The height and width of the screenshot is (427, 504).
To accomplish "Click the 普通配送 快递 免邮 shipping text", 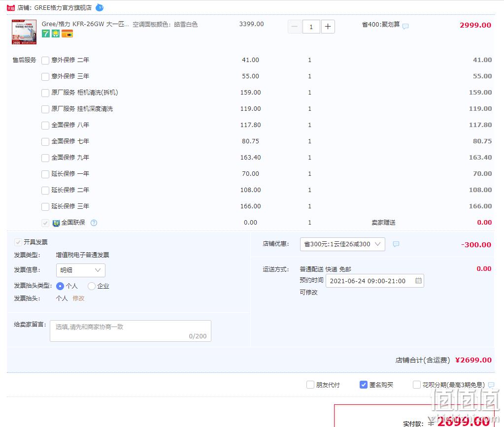I will (x=326, y=269).
